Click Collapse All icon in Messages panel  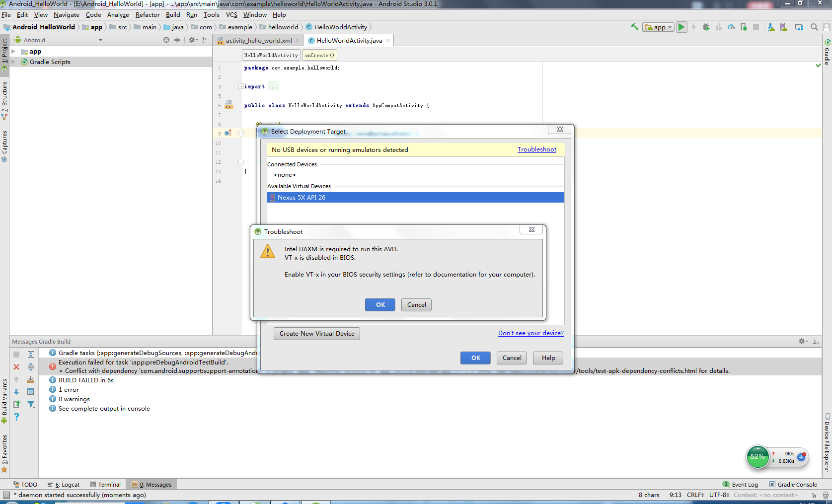pyautogui.click(x=31, y=367)
